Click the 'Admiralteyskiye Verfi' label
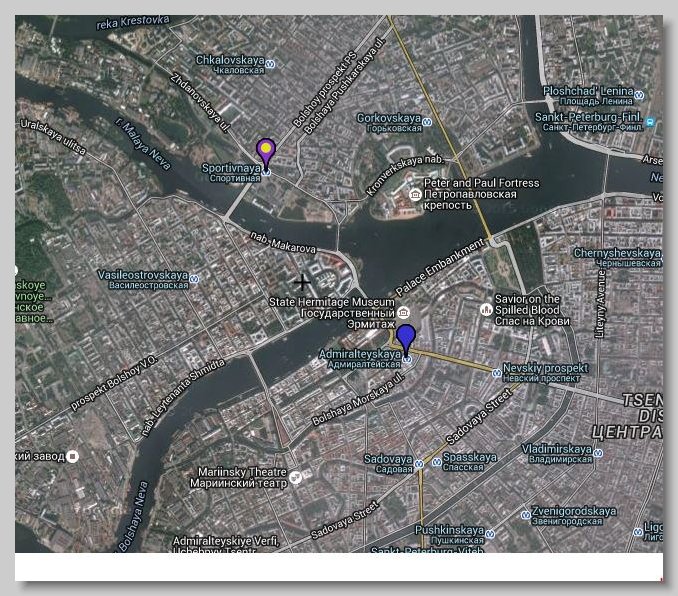The height and width of the screenshot is (596, 678). pos(226,541)
